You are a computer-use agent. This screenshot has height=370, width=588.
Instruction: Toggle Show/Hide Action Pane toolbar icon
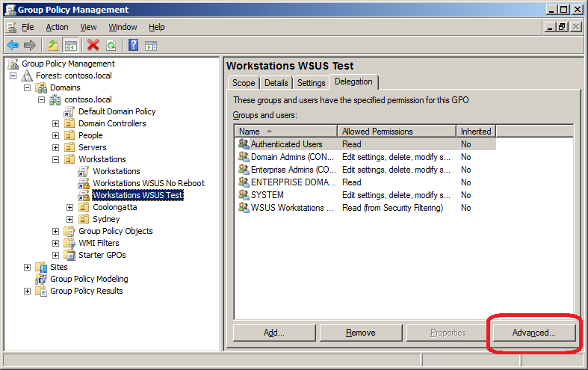coord(150,45)
